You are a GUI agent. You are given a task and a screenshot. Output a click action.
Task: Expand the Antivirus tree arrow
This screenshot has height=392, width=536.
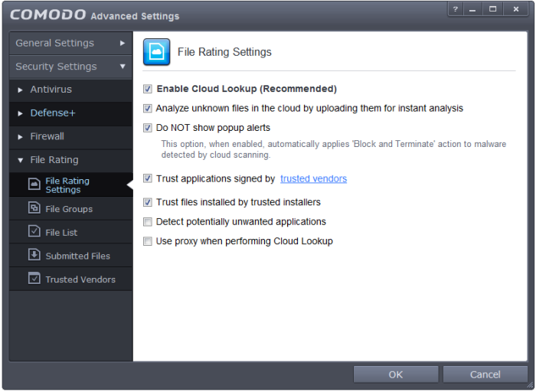(20, 90)
